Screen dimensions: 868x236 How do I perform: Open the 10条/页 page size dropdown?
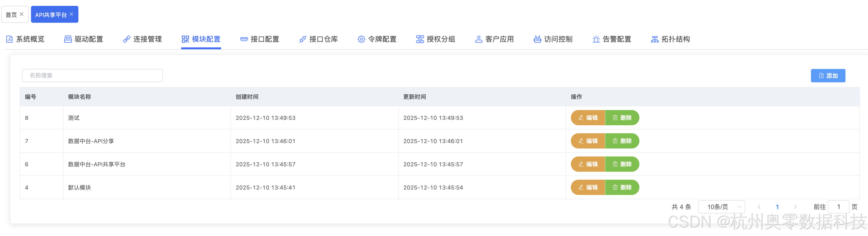coord(722,207)
